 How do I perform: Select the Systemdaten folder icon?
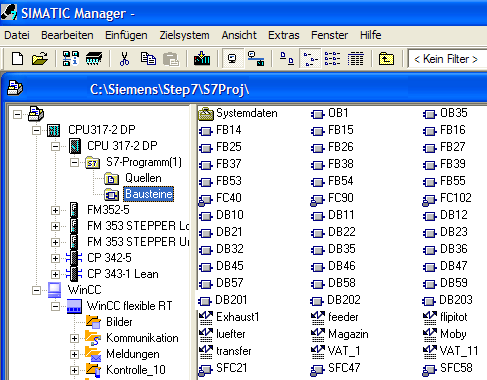206,114
